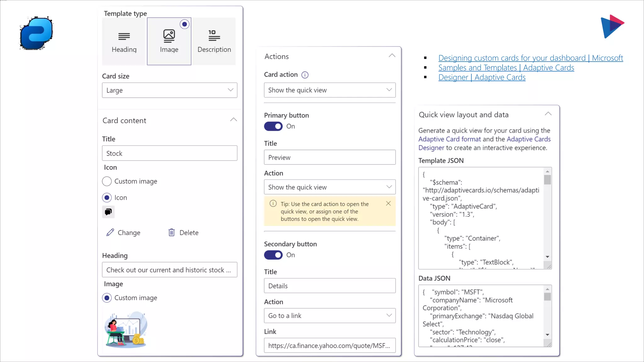Select the Icon radio button
Screen dimensions: 644x362
pos(107,198)
